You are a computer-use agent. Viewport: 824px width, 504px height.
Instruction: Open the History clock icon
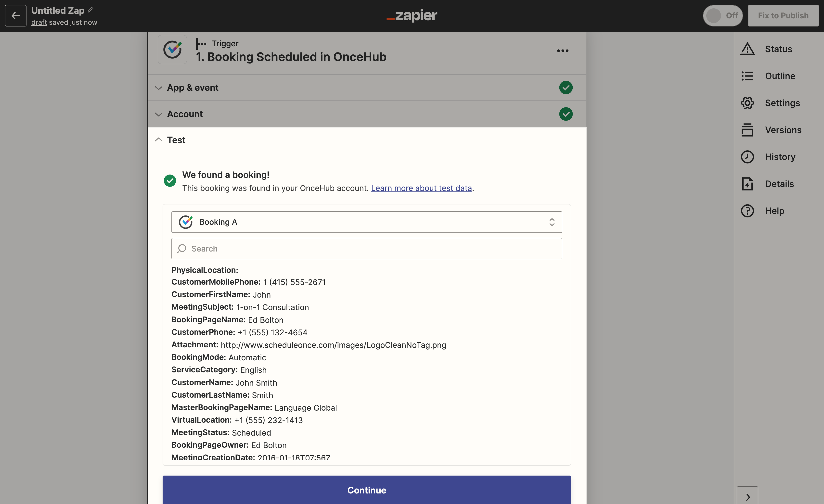click(x=747, y=157)
